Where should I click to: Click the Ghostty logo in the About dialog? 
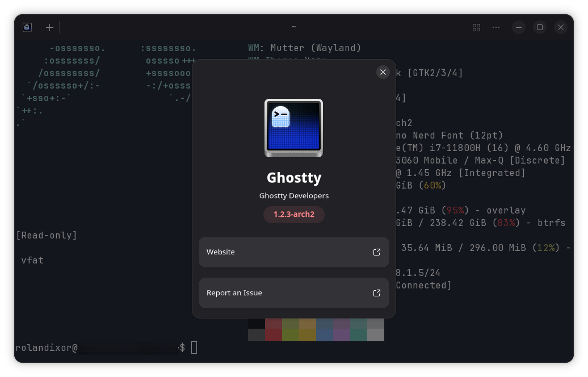pyautogui.click(x=293, y=129)
